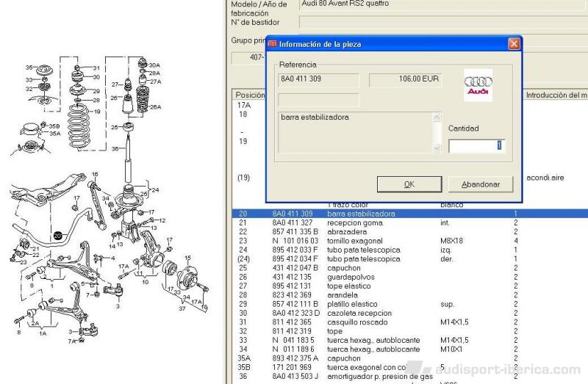Click callout 36 shock absorber in diagram
This screenshot has width=588, height=384.
pyautogui.click(x=115, y=149)
